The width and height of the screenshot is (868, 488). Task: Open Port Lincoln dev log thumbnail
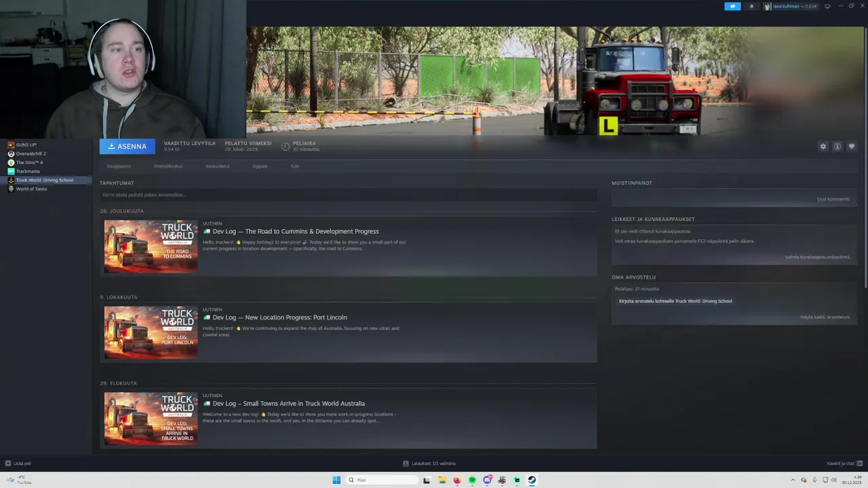151,331
